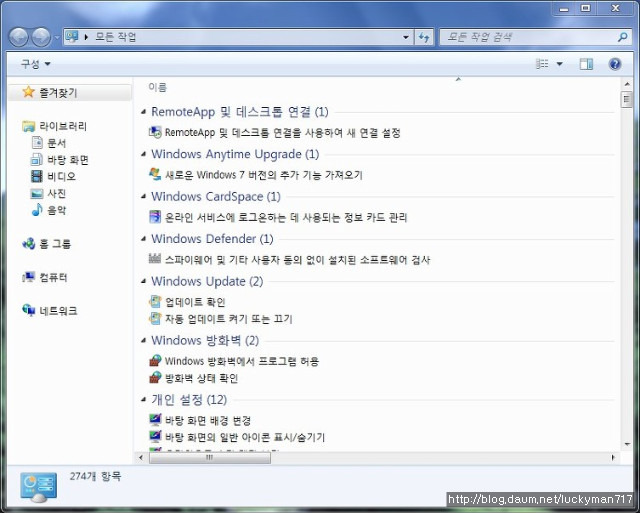The width and height of the screenshot is (640, 513).
Task: Select 네트워크 network in sidebar
Action: point(58,311)
